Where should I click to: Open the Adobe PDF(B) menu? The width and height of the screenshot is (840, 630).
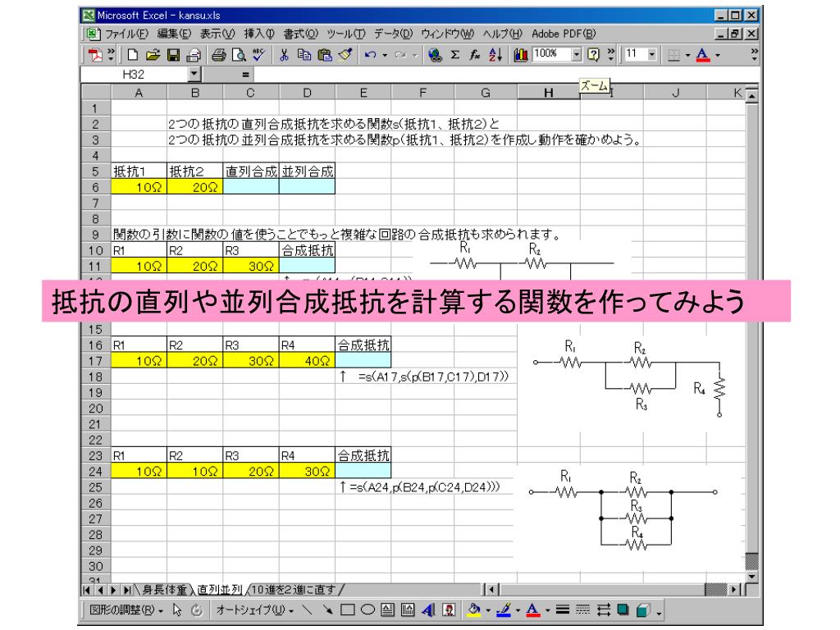pyautogui.click(x=564, y=34)
